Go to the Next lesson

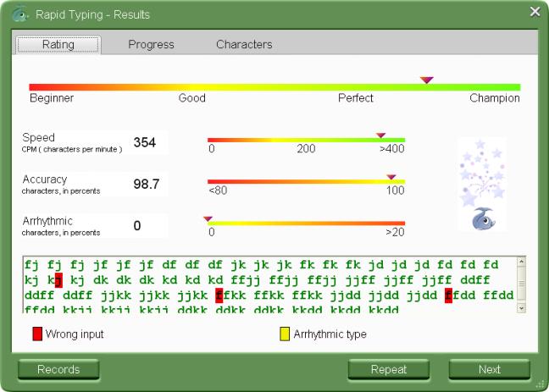(490, 369)
